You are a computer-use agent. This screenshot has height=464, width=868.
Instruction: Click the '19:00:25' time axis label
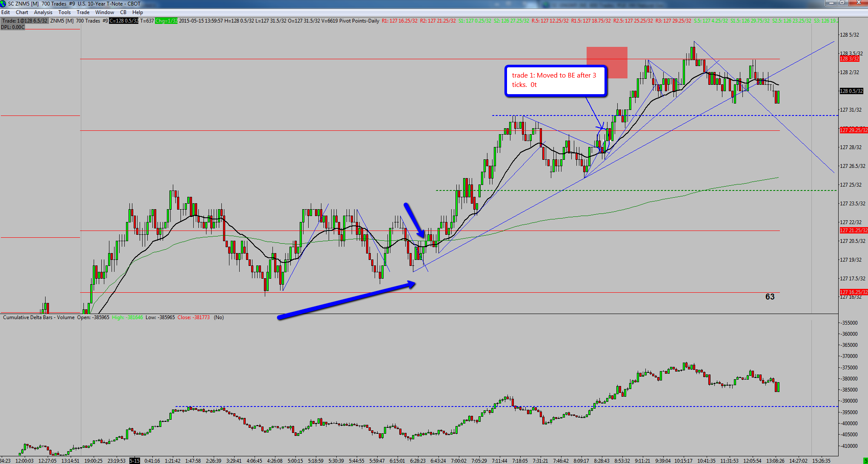pyautogui.click(x=93, y=461)
